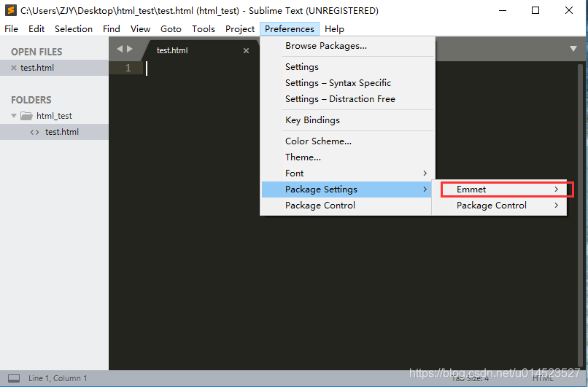Open the Selection menu
588x387 pixels.
coord(74,29)
